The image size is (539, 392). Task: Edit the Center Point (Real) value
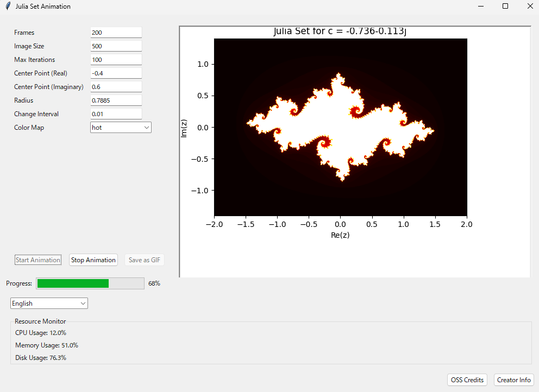click(116, 73)
